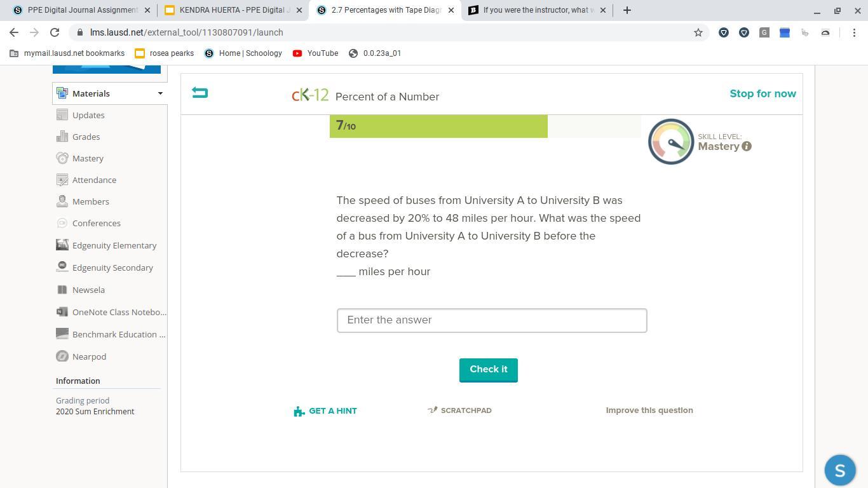Click the skill level info icon
Image resolution: width=868 pixels, height=488 pixels.
tap(747, 146)
